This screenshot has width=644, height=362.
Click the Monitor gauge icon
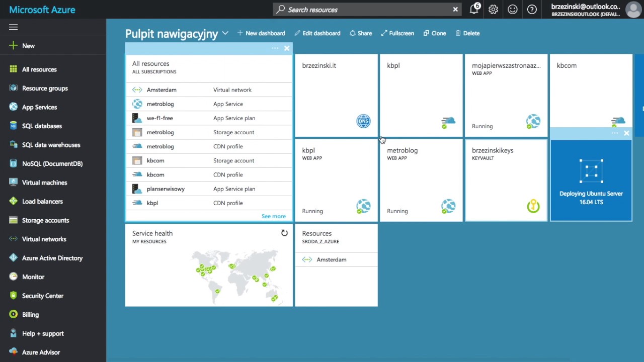click(14, 277)
